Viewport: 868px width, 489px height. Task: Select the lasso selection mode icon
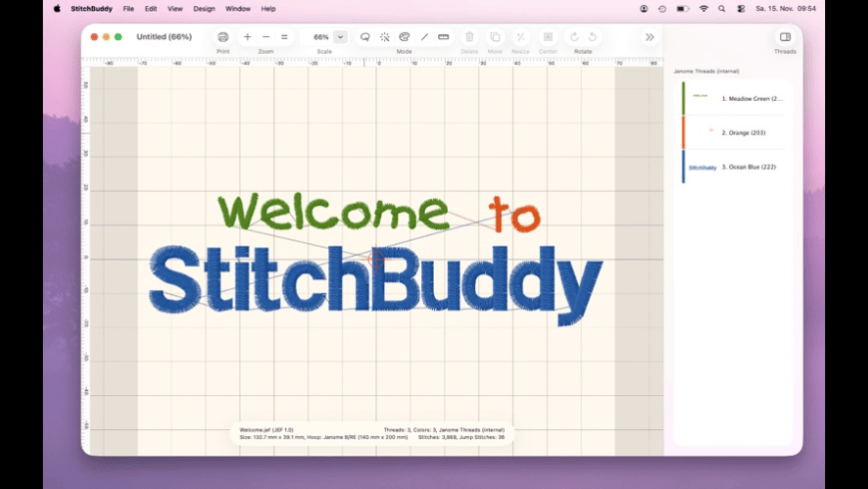pyautogui.click(x=365, y=37)
